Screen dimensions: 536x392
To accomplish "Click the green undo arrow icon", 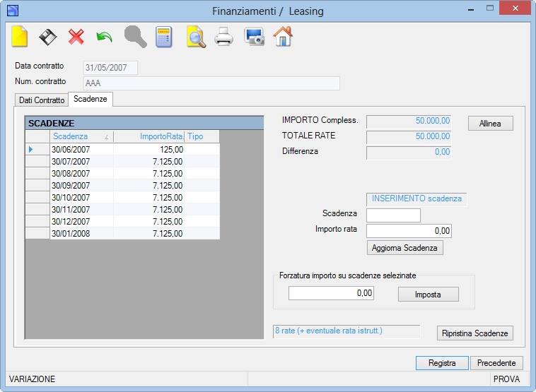I will [x=104, y=37].
